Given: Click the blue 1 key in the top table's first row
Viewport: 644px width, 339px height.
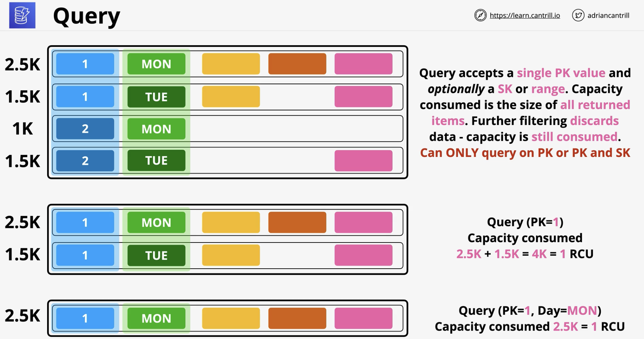Looking at the screenshot, I should (x=85, y=64).
